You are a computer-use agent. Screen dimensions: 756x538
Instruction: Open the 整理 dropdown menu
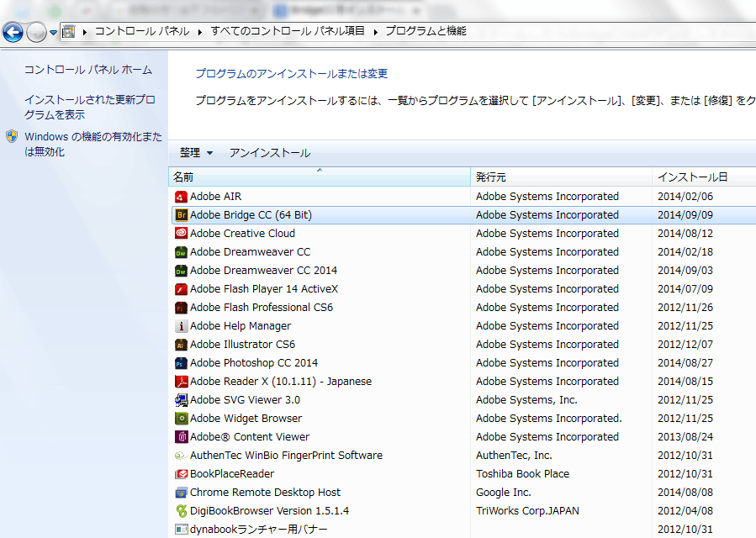pyautogui.click(x=196, y=153)
